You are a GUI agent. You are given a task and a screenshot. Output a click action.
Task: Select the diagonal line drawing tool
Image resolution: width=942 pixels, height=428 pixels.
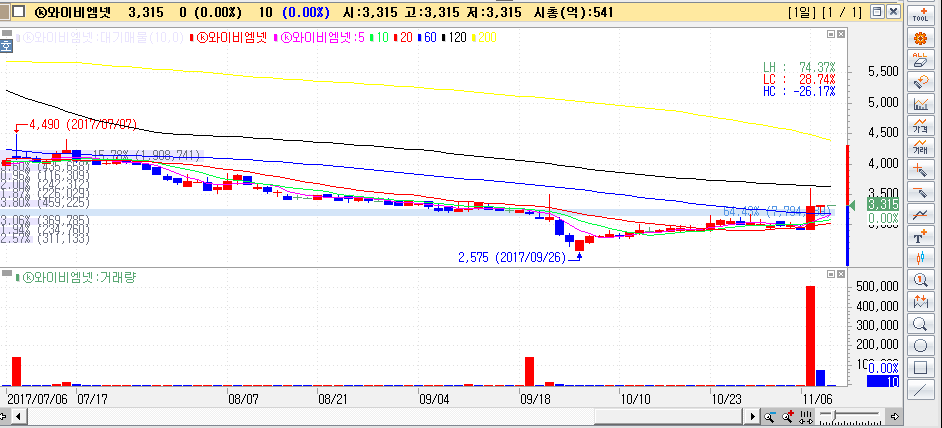click(x=921, y=389)
